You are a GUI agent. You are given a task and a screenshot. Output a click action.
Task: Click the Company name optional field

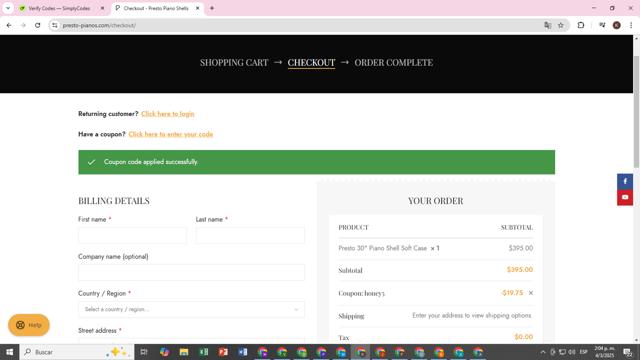[191, 272]
